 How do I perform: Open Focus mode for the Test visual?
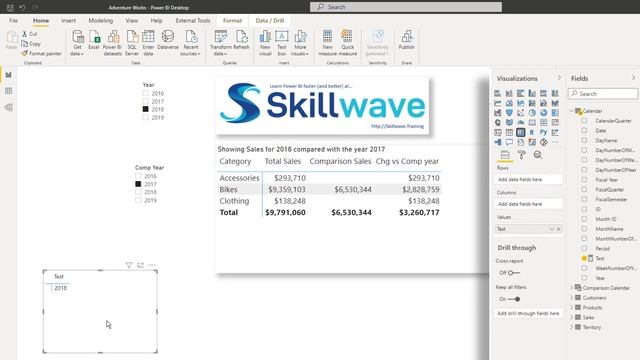pos(140,265)
